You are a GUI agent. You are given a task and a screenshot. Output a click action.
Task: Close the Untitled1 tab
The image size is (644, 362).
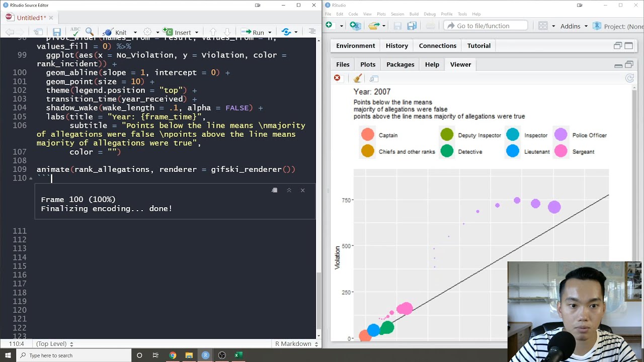[51, 18]
